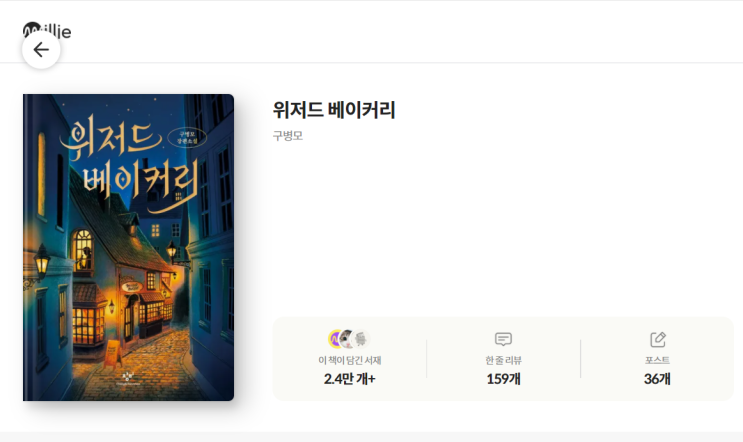This screenshot has height=442, width=743.
Task: View the 36개 posts count
Action: pyautogui.click(x=657, y=379)
